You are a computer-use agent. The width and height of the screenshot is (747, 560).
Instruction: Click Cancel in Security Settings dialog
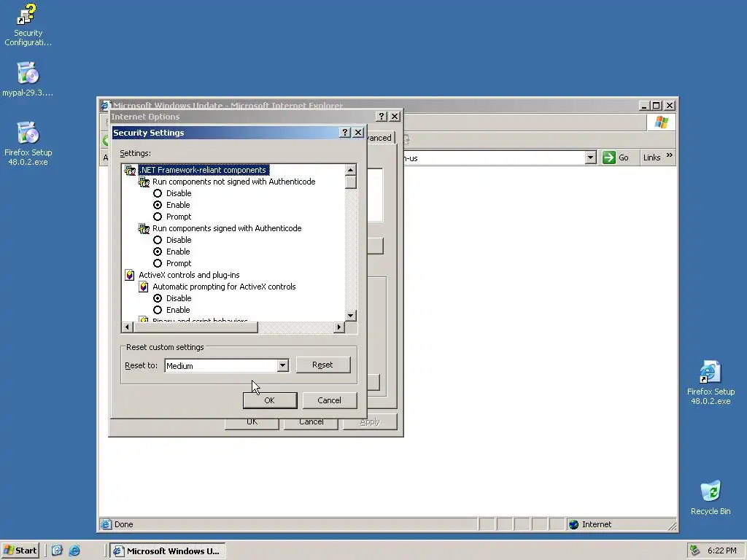(x=329, y=400)
